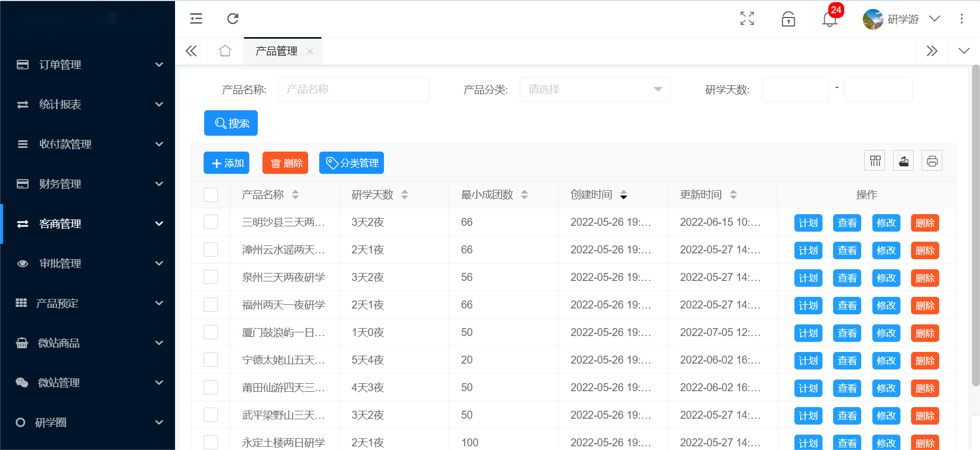Click the 研学游 user avatar
This screenshot has width=980, height=450.
tap(873, 20)
